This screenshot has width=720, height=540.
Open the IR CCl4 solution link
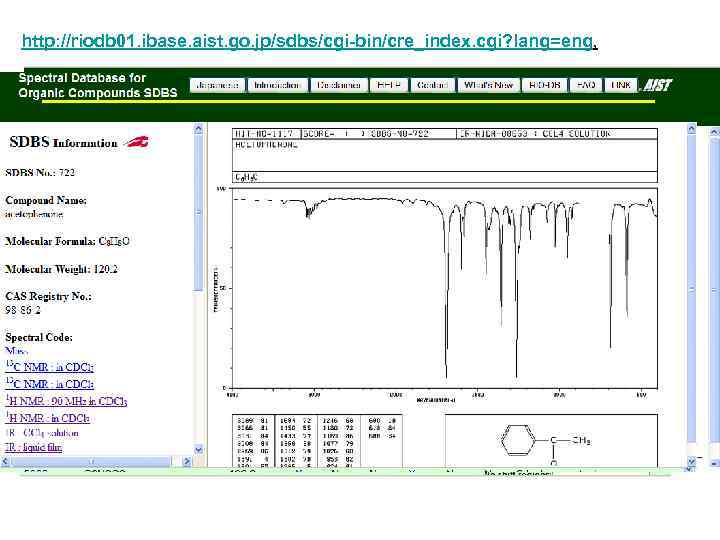click(42, 433)
